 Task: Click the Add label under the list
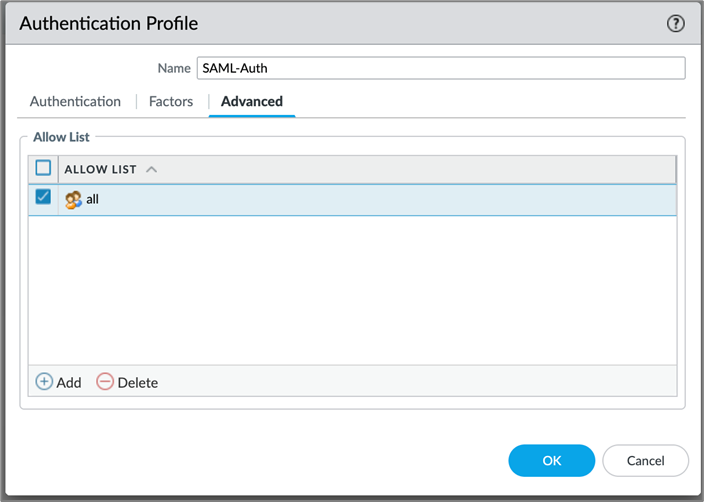69,382
